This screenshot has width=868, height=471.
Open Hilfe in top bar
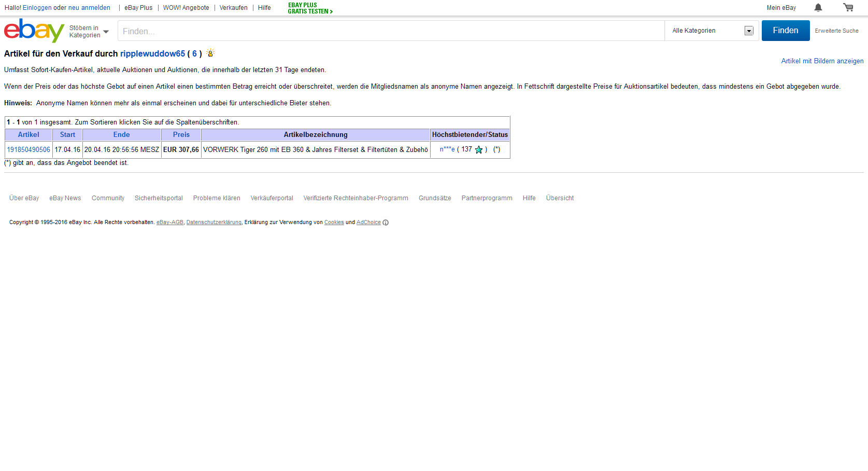click(x=264, y=8)
